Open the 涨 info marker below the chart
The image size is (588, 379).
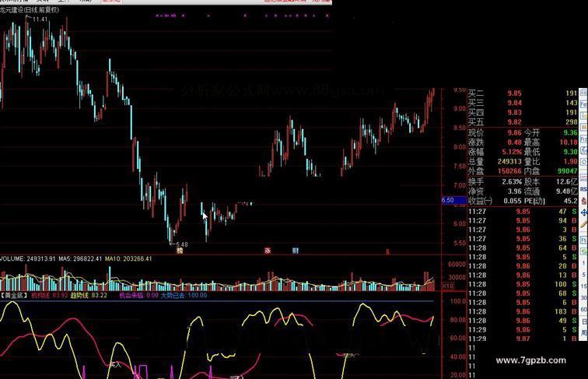[x=268, y=251]
